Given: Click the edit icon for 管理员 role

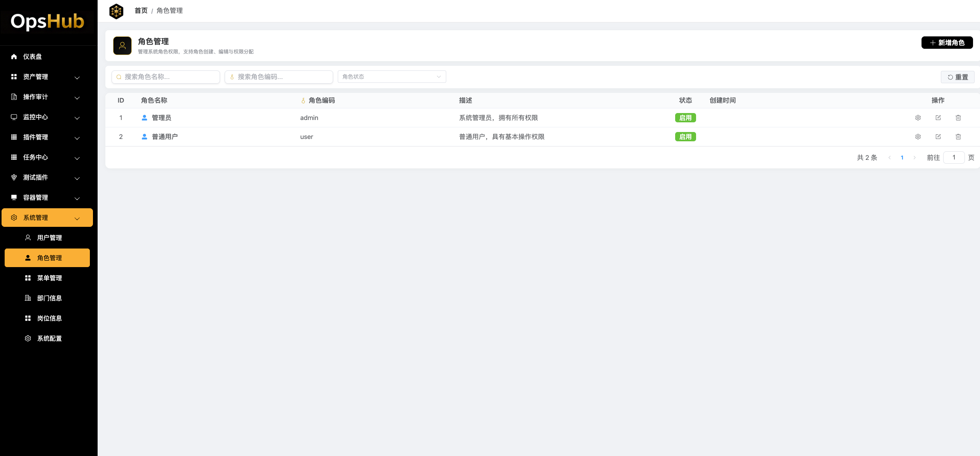Looking at the screenshot, I should pyautogui.click(x=938, y=118).
